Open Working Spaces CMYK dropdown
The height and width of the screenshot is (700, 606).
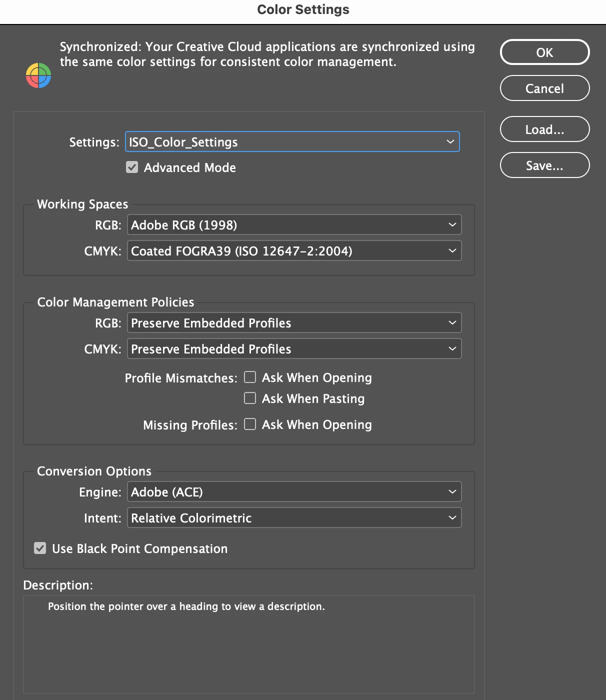click(x=294, y=250)
